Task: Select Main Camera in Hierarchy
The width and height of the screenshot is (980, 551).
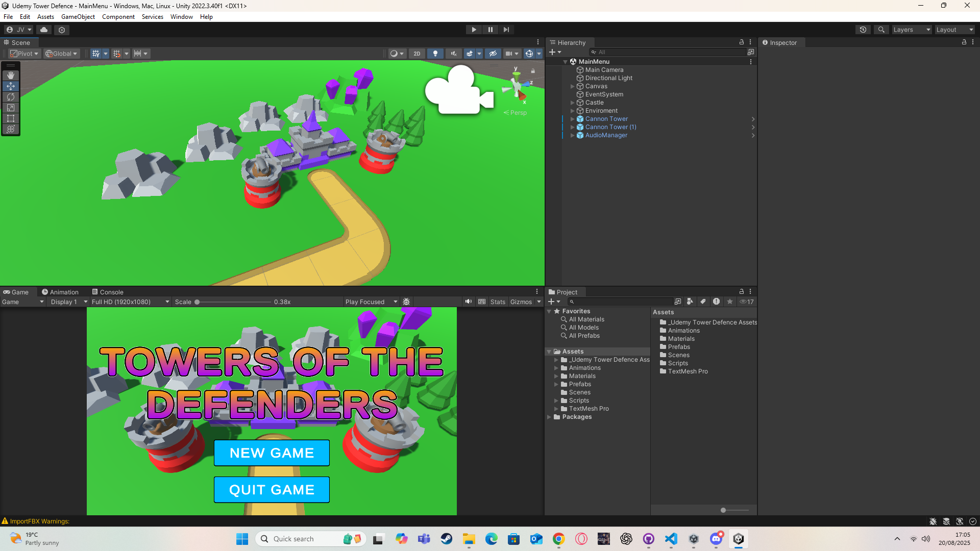Action: pos(604,70)
